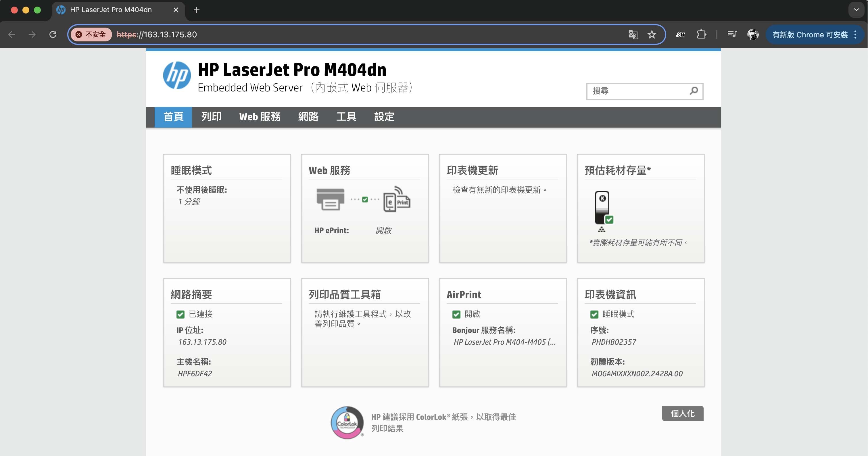The image size is (868, 456).
Task: Reload the page
Action: (x=53, y=35)
